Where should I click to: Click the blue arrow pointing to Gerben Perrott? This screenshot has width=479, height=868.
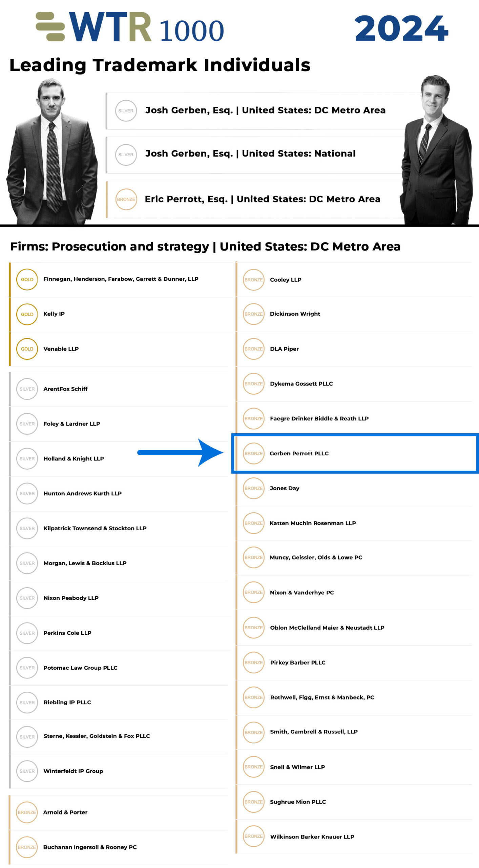[x=180, y=452]
